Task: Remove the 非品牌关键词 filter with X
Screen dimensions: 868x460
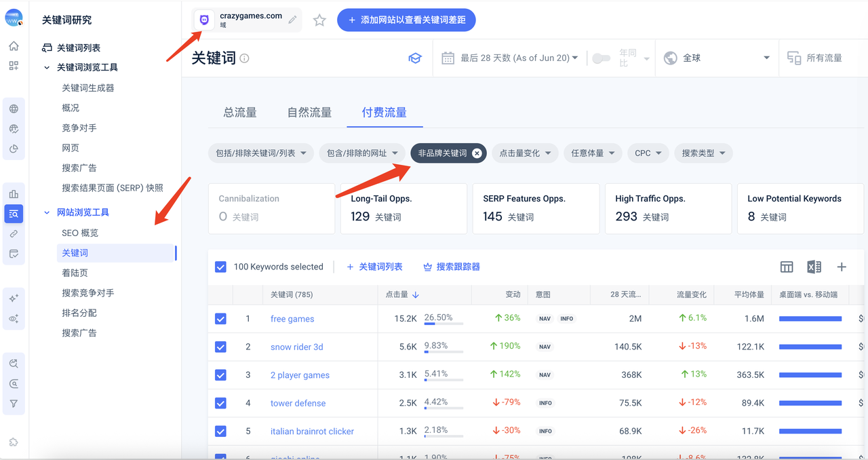Action: (x=477, y=153)
